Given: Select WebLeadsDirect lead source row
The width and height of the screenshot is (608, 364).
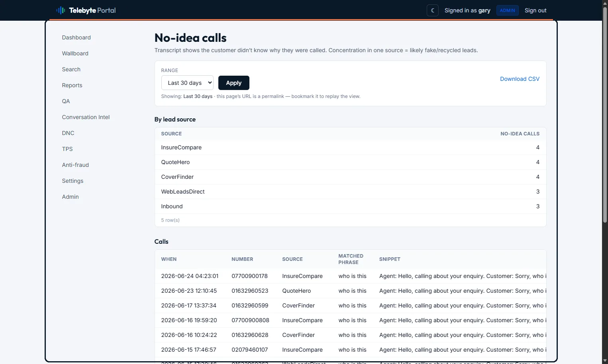Looking at the screenshot, I should point(350,192).
